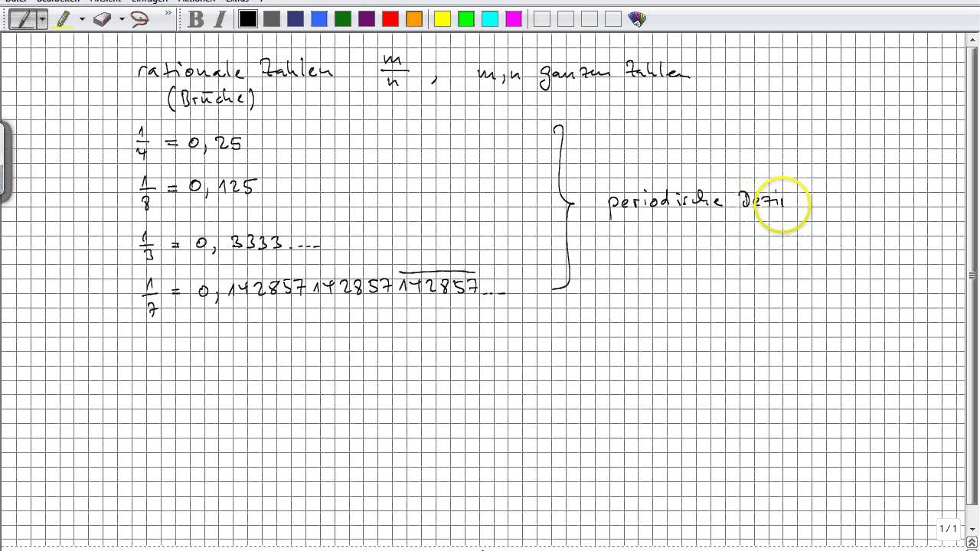The width and height of the screenshot is (980, 551).
Task: Expand hidden toolbar items via double chevron
Action: pos(168,13)
